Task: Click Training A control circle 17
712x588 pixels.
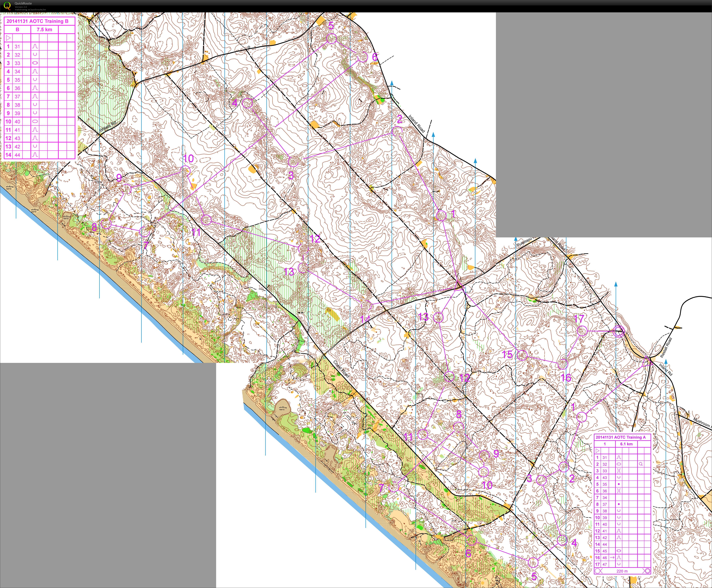Action: pos(582,331)
